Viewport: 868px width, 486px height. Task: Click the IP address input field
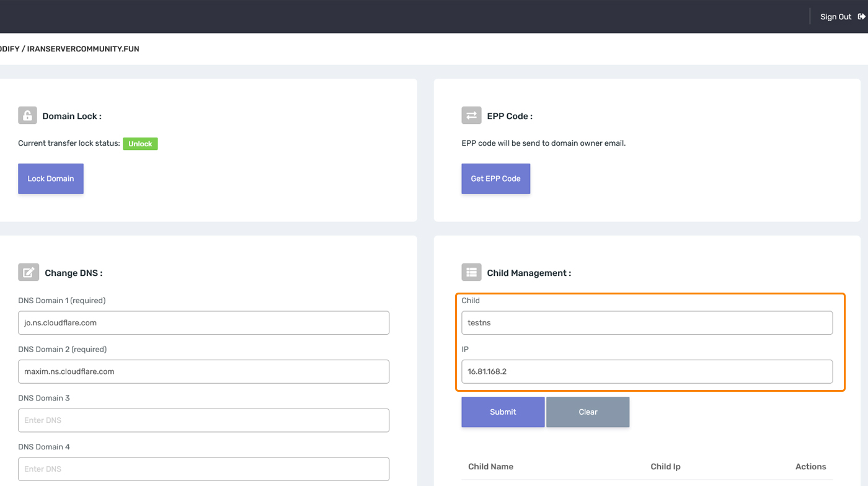point(647,372)
